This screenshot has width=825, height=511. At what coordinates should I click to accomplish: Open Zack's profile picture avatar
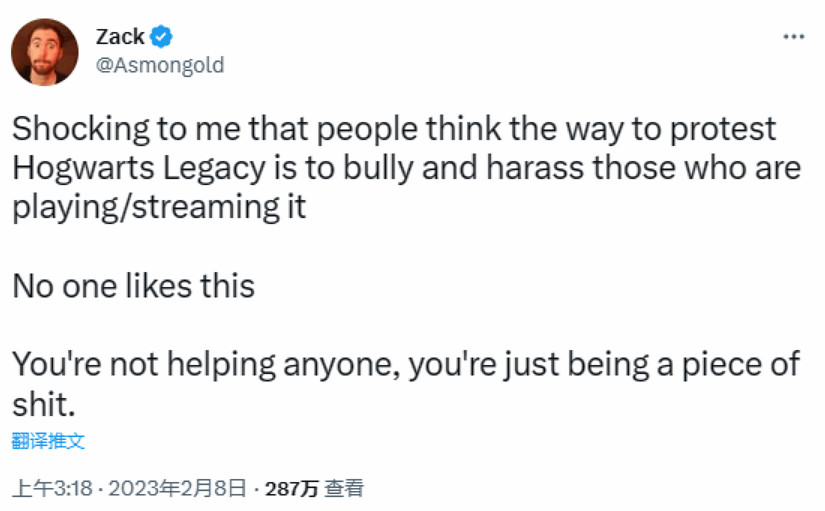45,51
